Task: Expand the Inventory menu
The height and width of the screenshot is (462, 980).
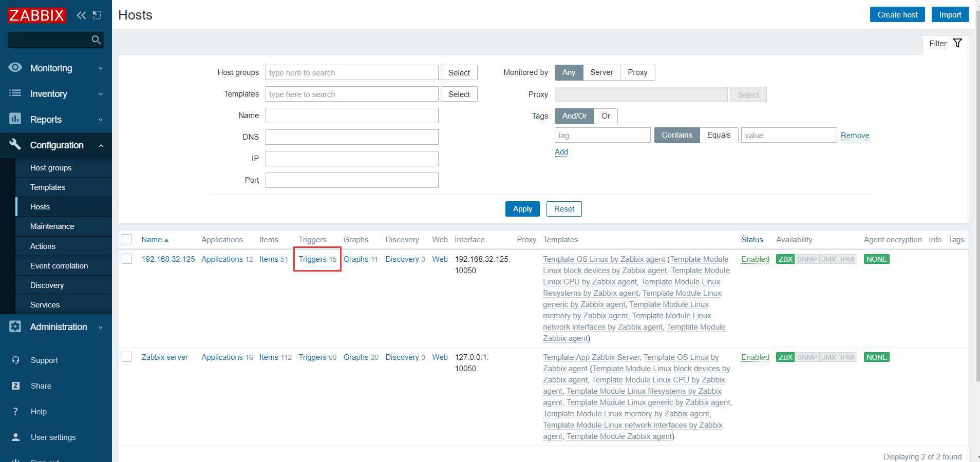Action: click(x=56, y=93)
